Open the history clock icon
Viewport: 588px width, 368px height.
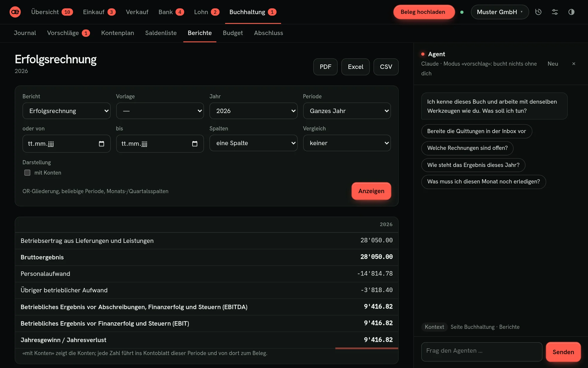pos(538,12)
